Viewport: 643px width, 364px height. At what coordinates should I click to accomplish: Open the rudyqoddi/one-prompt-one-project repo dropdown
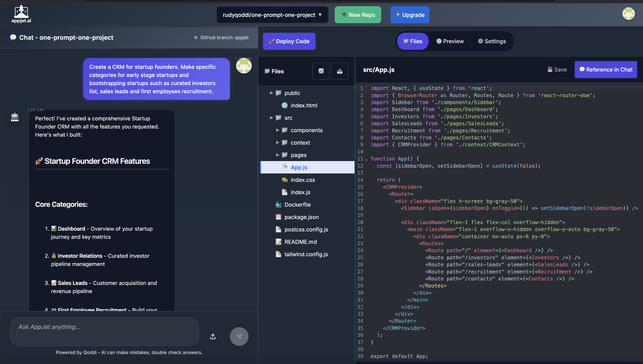pyautogui.click(x=272, y=15)
